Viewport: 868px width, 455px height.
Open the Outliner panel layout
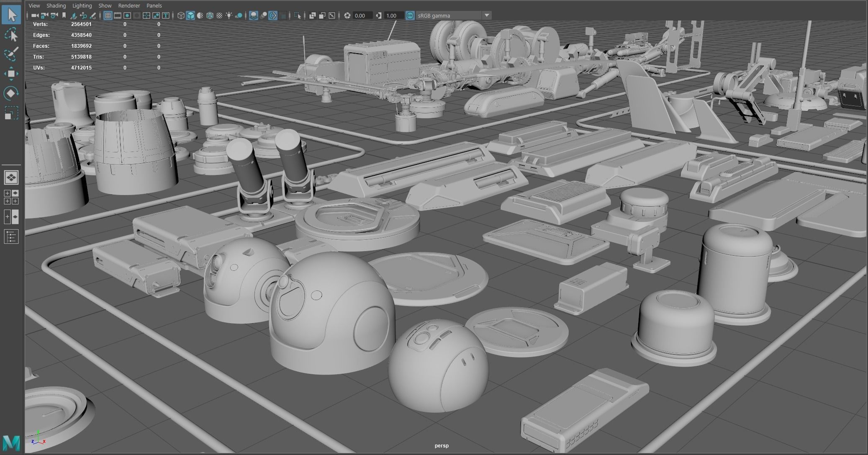(11, 236)
